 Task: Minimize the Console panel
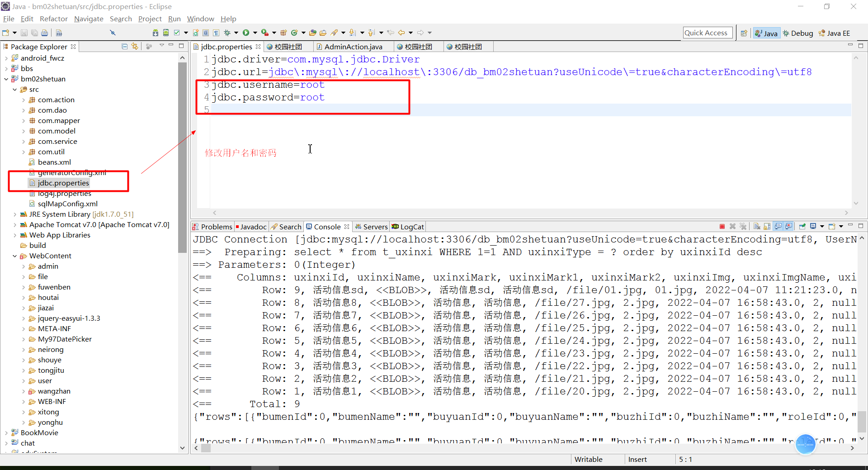pyautogui.click(x=850, y=225)
